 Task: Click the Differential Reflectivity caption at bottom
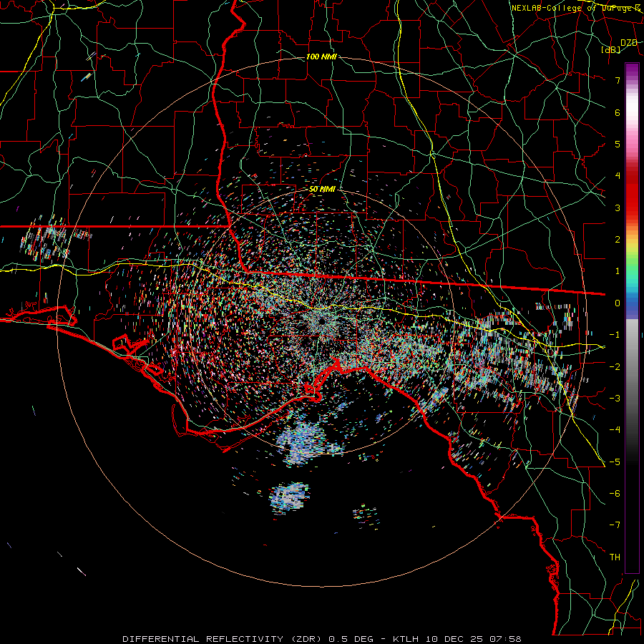(x=322, y=639)
